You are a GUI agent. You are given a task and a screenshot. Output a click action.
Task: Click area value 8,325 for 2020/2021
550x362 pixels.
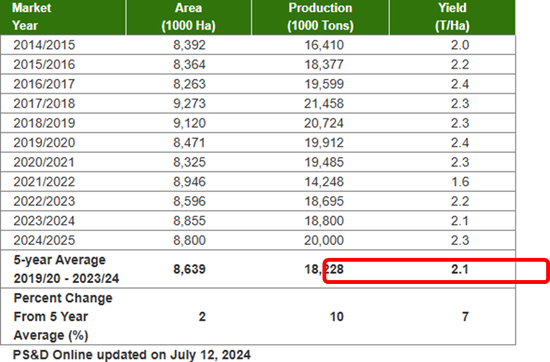(x=189, y=162)
